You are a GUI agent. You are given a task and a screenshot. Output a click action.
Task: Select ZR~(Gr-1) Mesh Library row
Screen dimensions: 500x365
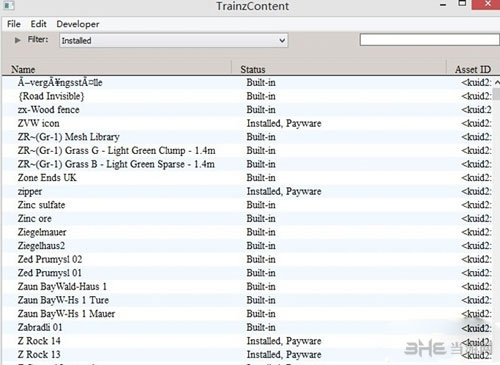pos(248,137)
